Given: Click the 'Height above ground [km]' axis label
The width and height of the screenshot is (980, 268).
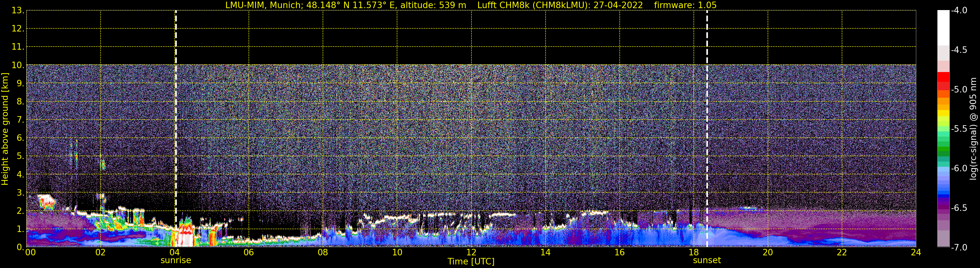Looking at the screenshot, I should click(5, 129).
